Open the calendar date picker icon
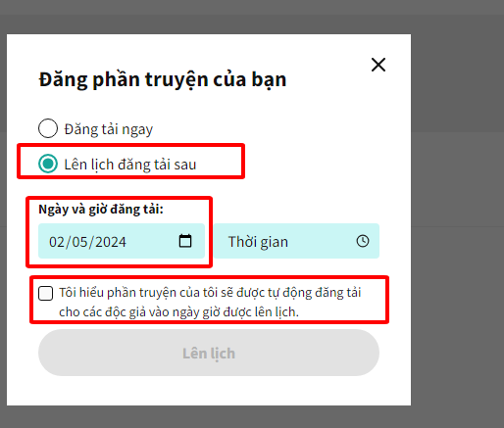This screenshot has width=504, height=428. pyautogui.click(x=185, y=241)
